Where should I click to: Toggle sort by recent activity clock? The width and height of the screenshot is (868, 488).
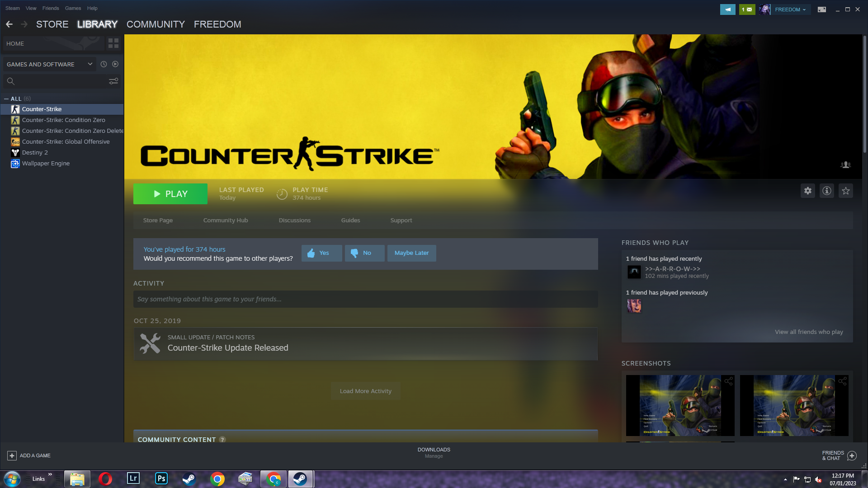(x=104, y=64)
